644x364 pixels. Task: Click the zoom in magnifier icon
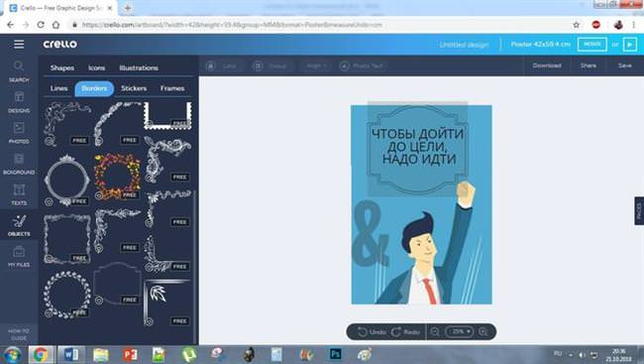coord(483,332)
